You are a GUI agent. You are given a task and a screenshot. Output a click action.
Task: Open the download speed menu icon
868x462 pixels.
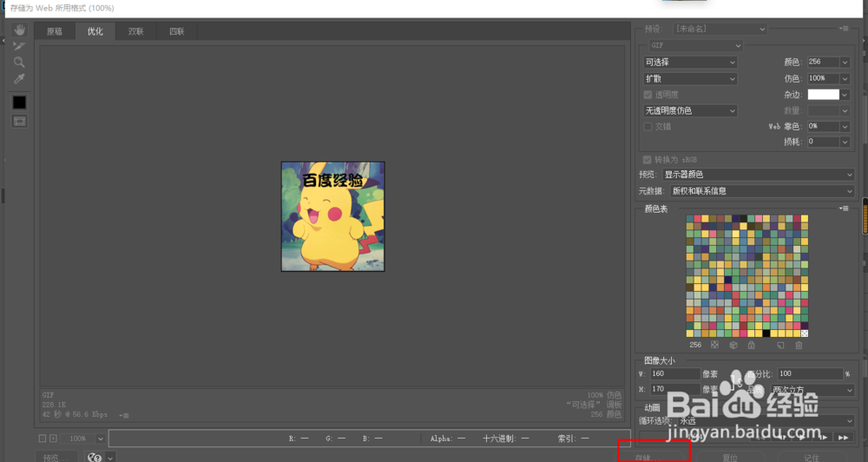(124, 415)
